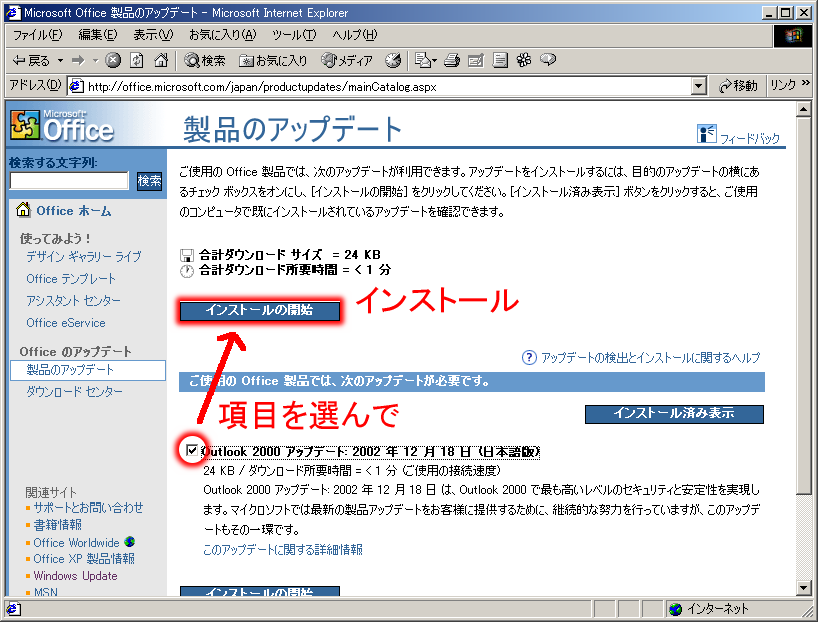
Task: Expand the リンク toolbar chevron
Action: (x=805, y=82)
